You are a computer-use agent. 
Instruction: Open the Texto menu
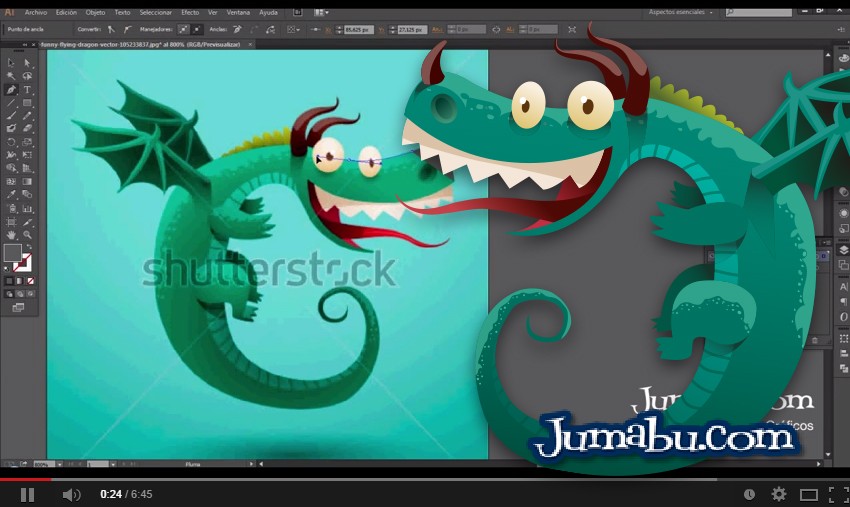point(123,12)
